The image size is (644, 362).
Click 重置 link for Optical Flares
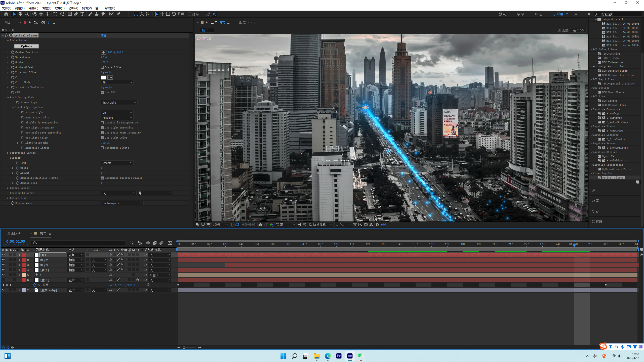tap(104, 35)
